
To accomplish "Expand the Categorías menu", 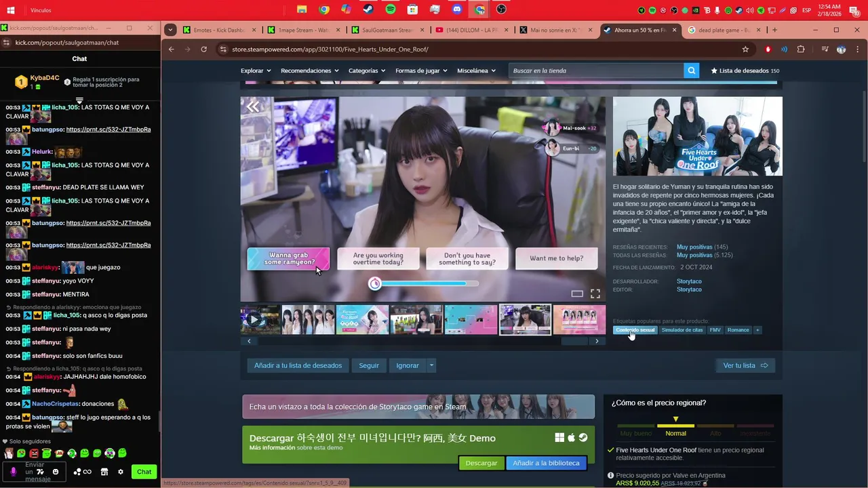I will (367, 70).
